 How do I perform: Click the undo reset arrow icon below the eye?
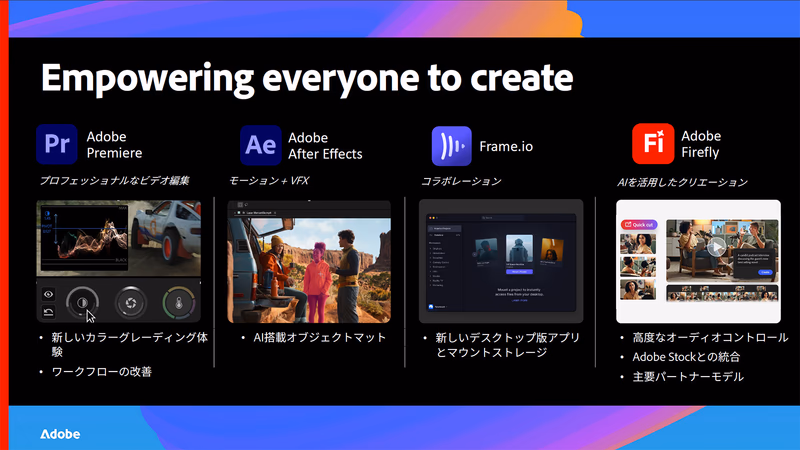click(48, 312)
